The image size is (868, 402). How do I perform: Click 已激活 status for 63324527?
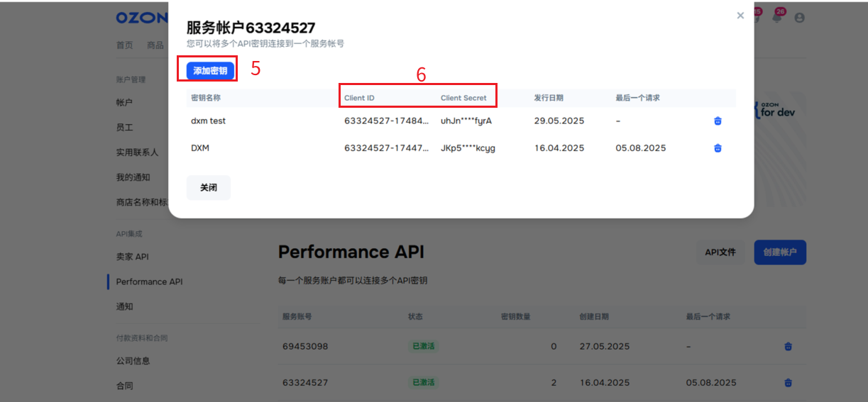click(423, 383)
